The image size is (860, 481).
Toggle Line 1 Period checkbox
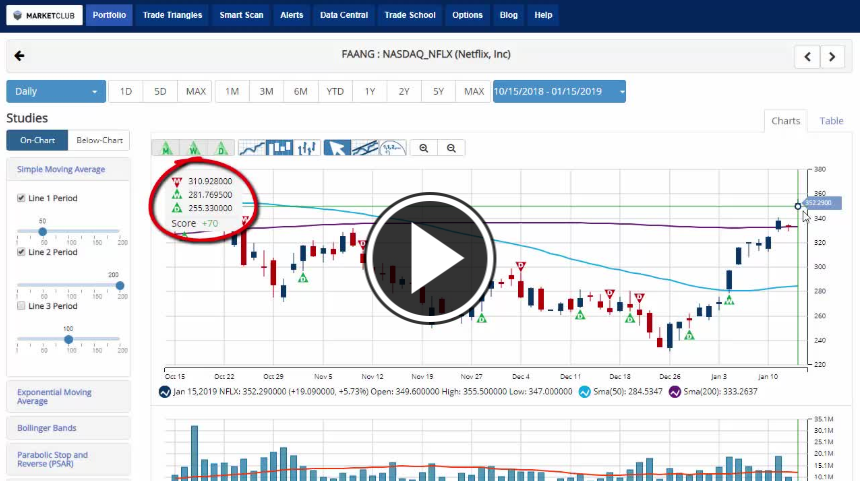coord(21,198)
